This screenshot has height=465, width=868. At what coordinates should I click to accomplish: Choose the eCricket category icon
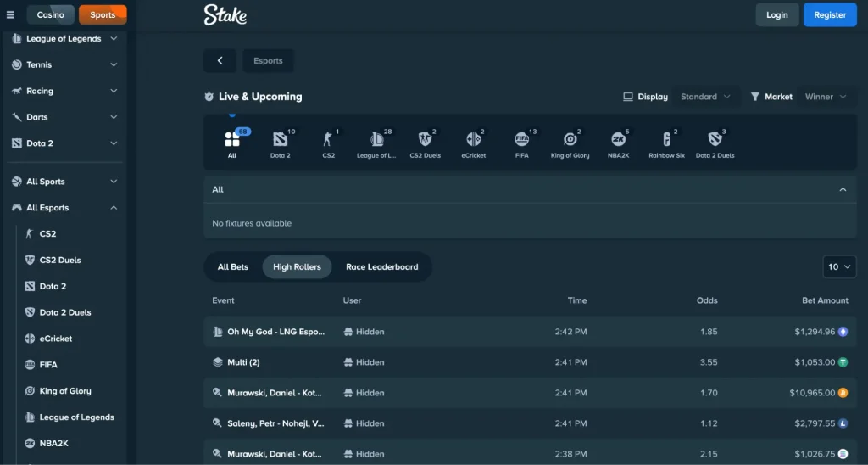[473, 140]
